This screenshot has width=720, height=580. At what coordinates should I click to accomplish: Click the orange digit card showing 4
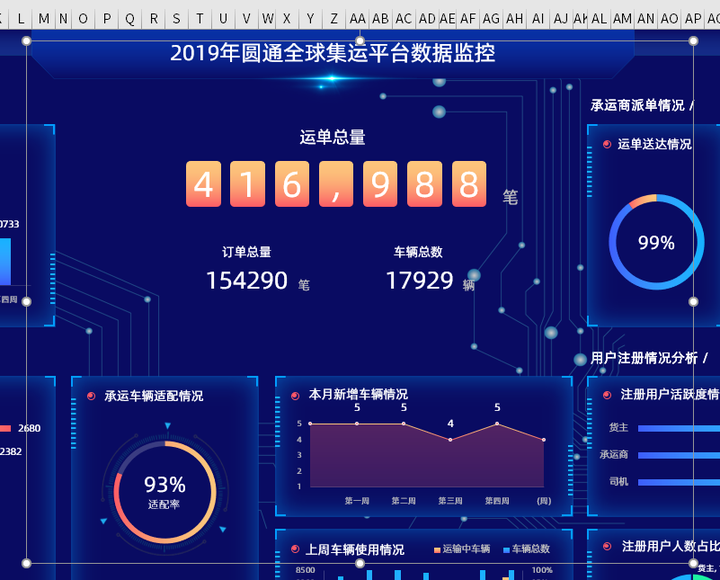pyautogui.click(x=203, y=184)
